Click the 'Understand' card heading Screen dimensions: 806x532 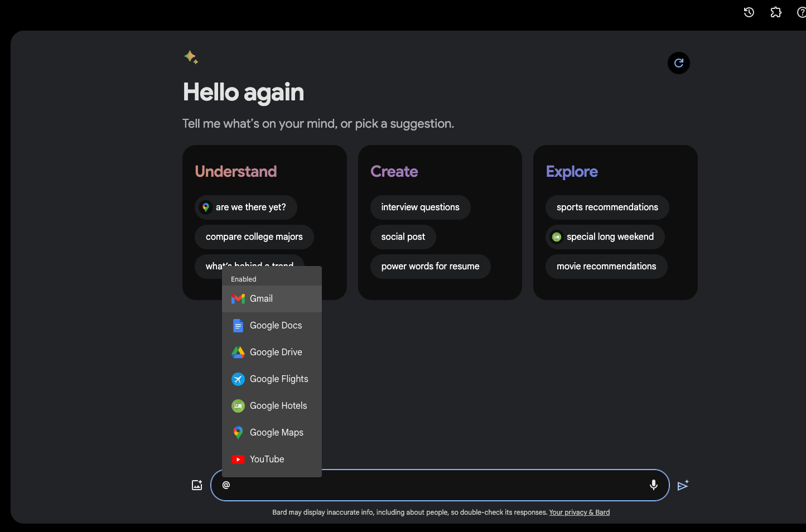[236, 171]
